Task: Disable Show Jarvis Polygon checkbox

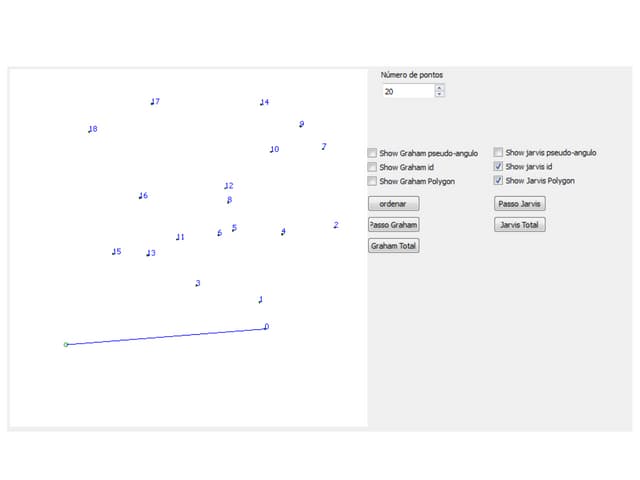Action: [499, 181]
